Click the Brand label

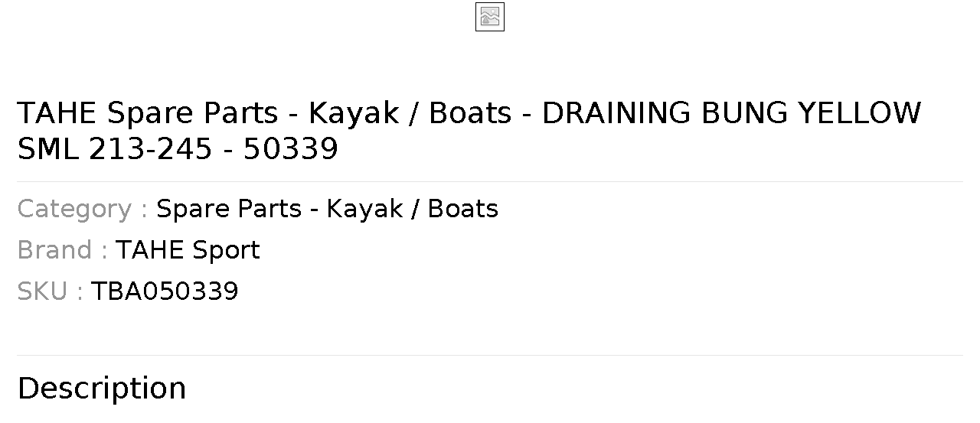click(x=62, y=250)
